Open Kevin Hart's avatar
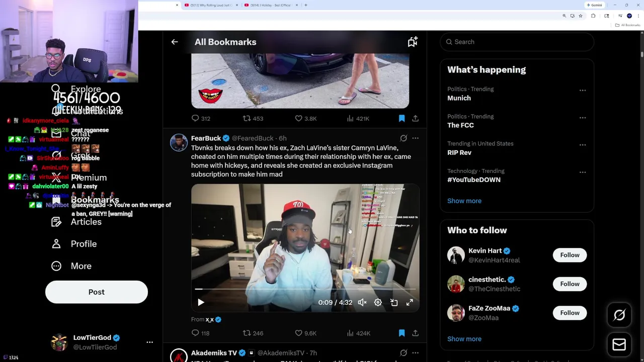 (x=456, y=255)
